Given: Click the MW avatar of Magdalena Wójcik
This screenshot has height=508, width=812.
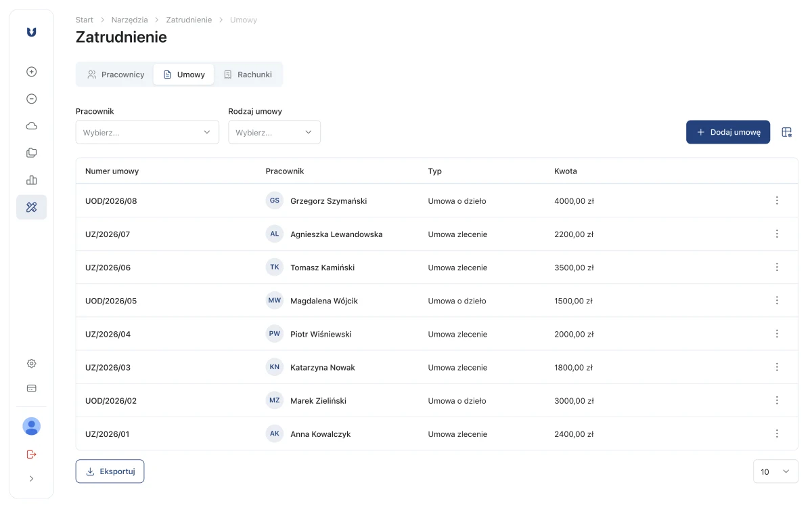Looking at the screenshot, I should click(275, 300).
